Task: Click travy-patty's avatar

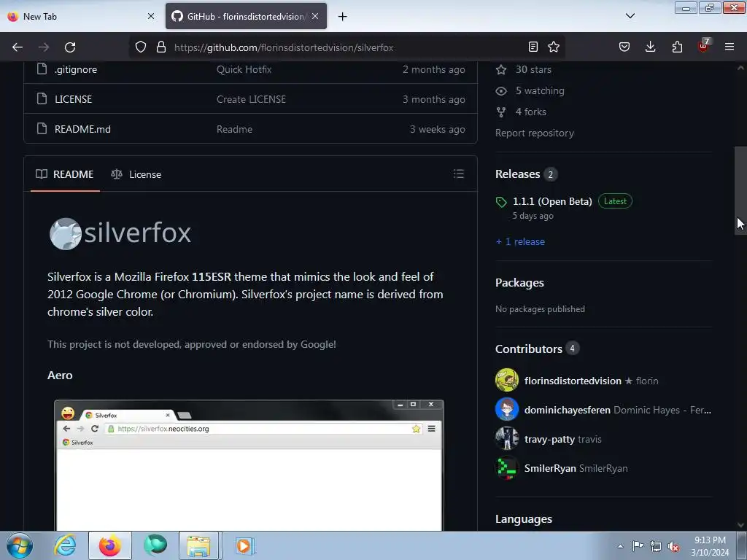Action: [507, 438]
